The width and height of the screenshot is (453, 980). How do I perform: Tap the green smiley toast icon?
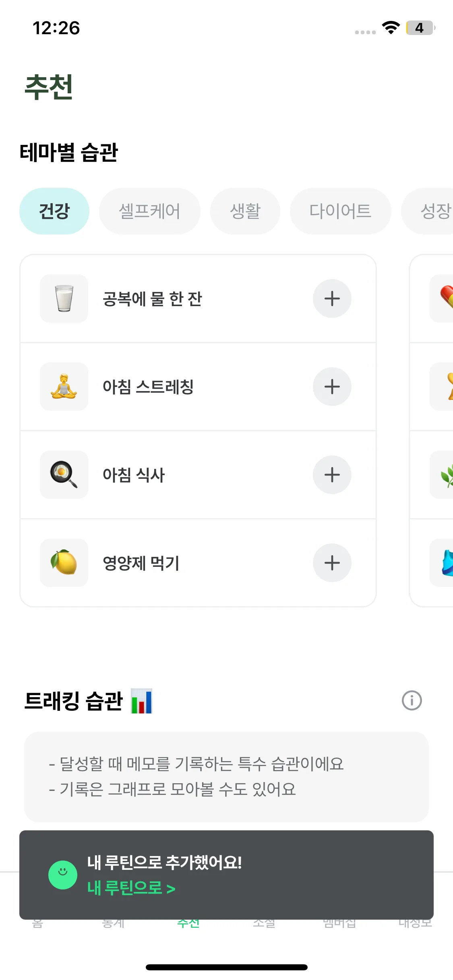(x=63, y=875)
